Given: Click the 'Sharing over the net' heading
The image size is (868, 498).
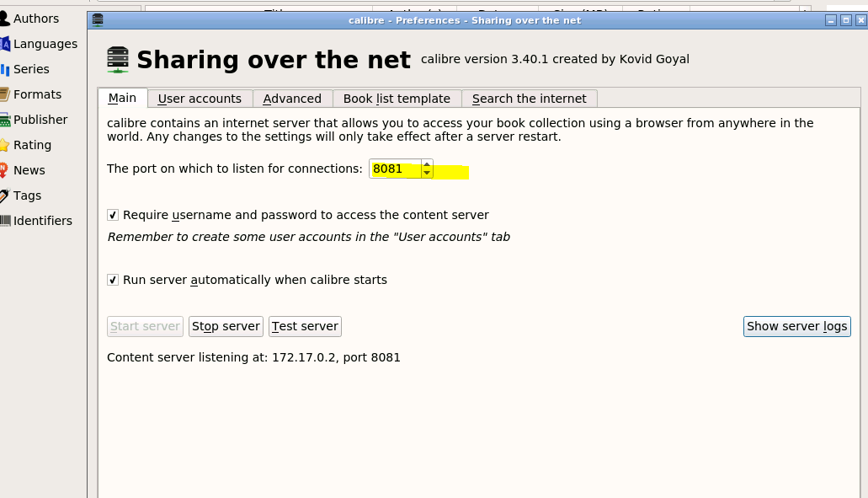Looking at the screenshot, I should (274, 60).
